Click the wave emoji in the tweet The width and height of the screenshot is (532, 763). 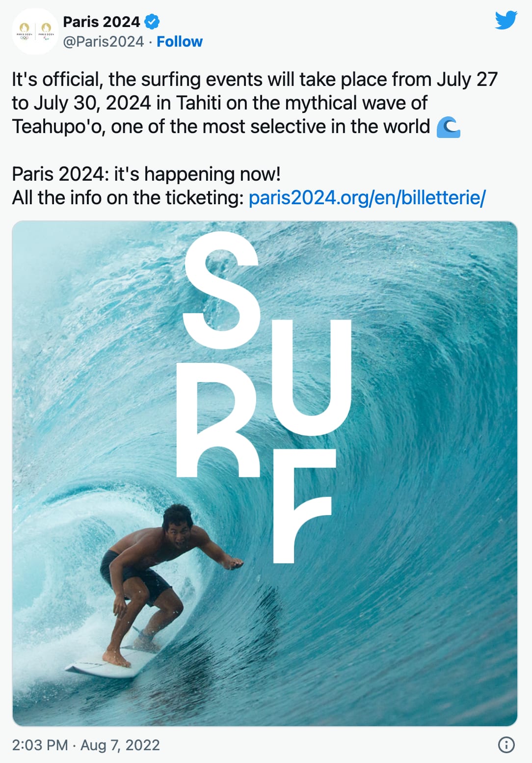click(x=449, y=127)
